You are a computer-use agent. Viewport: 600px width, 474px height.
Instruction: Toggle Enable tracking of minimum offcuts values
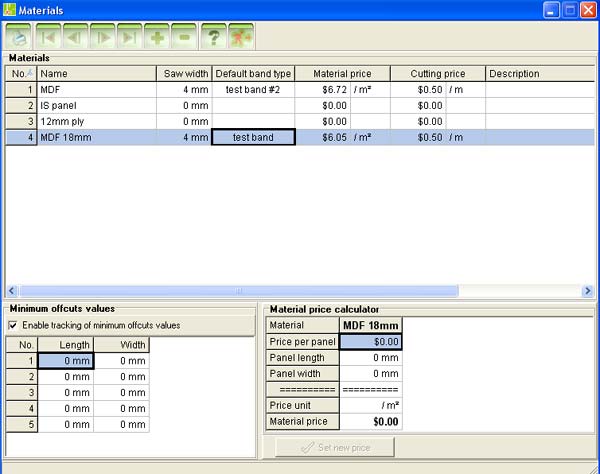tap(13, 325)
